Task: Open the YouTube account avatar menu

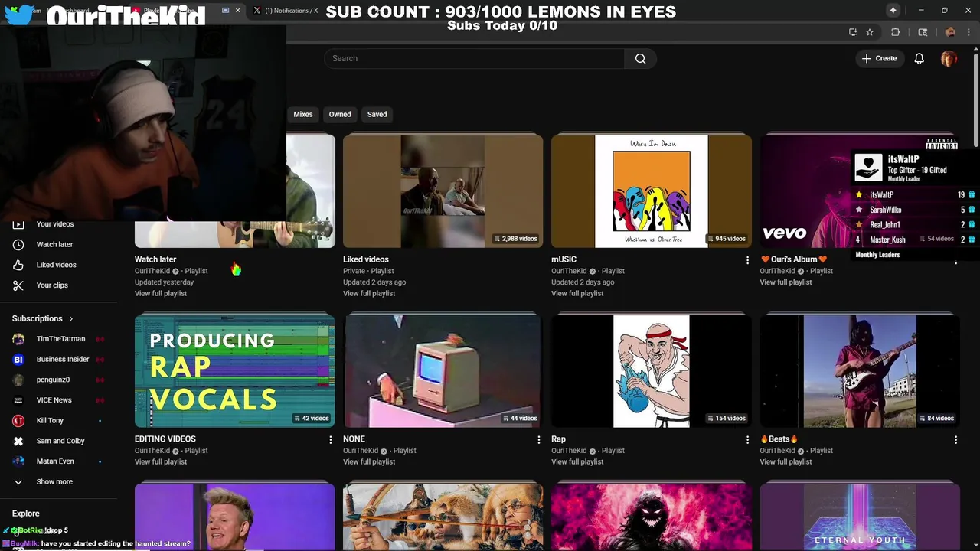Action: click(x=949, y=59)
